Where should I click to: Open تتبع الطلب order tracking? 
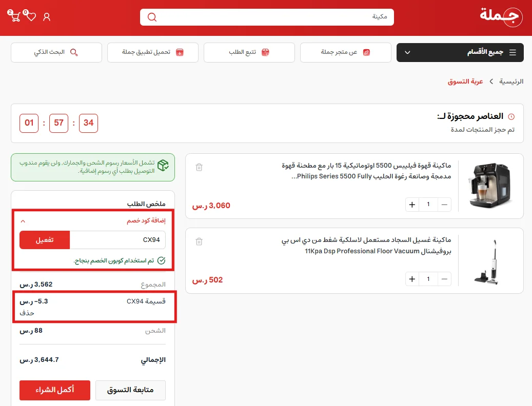pyautogui.click(x=249, y=52)
